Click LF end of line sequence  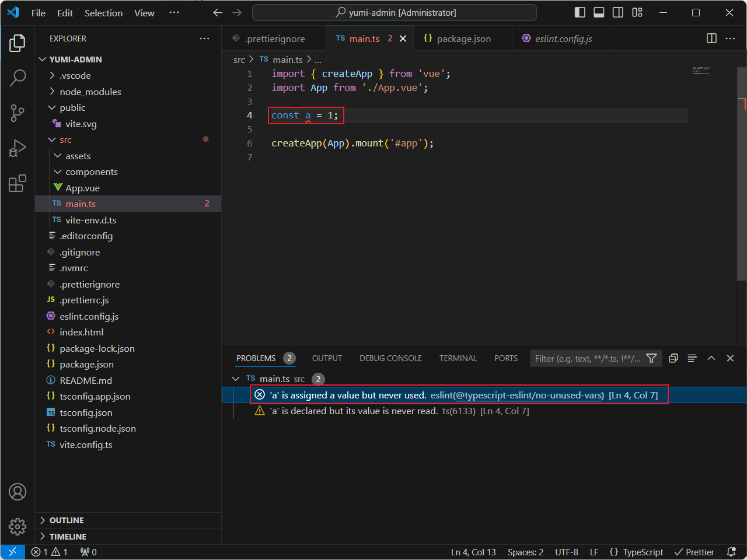pyautogui.click(x=594, y=552)
